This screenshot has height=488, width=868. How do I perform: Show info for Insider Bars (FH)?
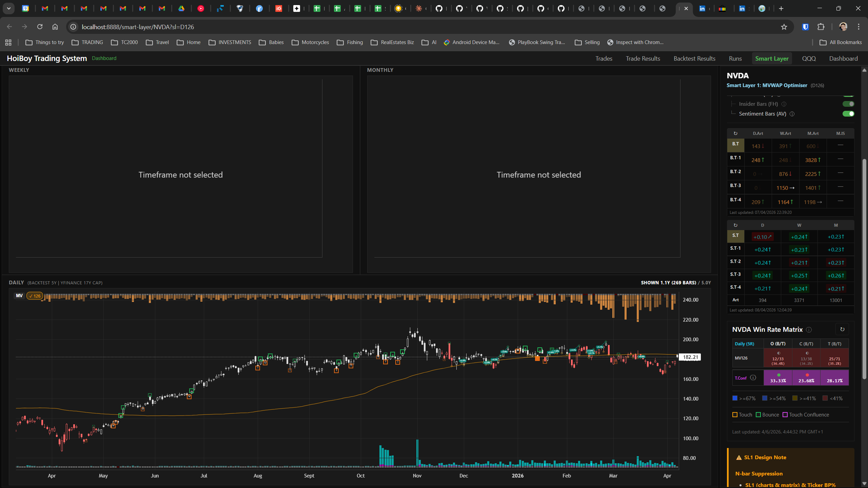(x=784, y=104)
